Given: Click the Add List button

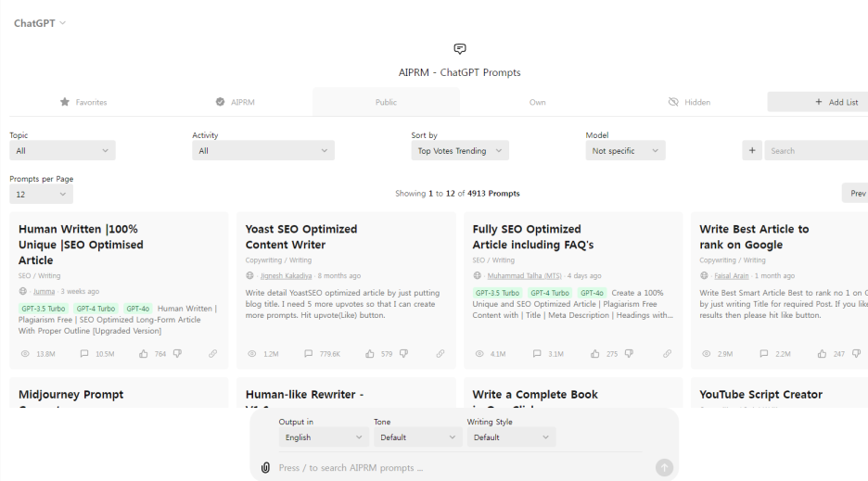Looking at the screenshot, I should tap(818, 102).
